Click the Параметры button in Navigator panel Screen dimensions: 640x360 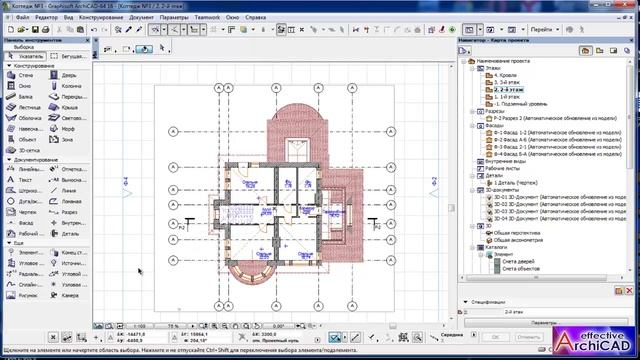546,322
